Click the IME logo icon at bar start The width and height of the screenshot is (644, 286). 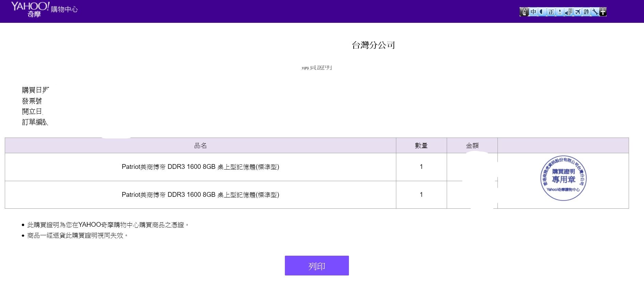click(x=524, y=12)
